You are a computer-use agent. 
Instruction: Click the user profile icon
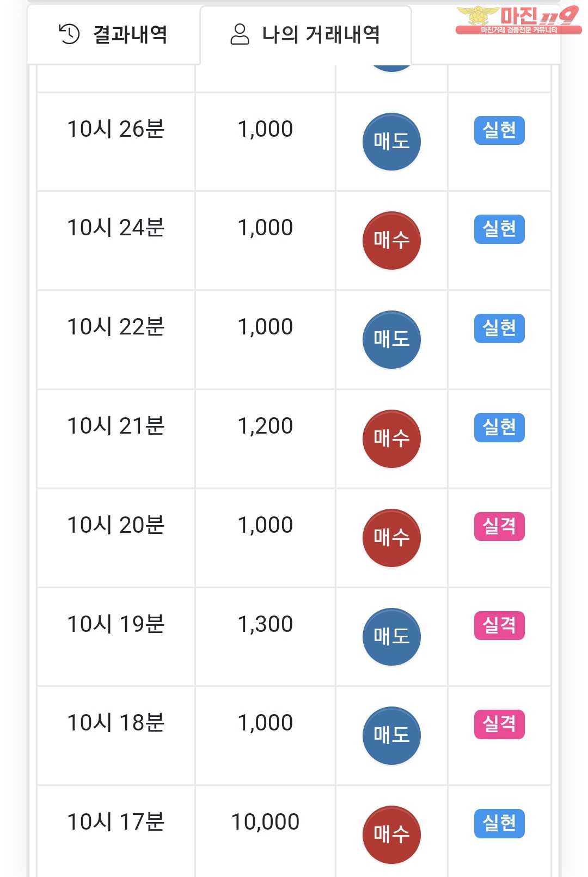click(x=240, y=34)
